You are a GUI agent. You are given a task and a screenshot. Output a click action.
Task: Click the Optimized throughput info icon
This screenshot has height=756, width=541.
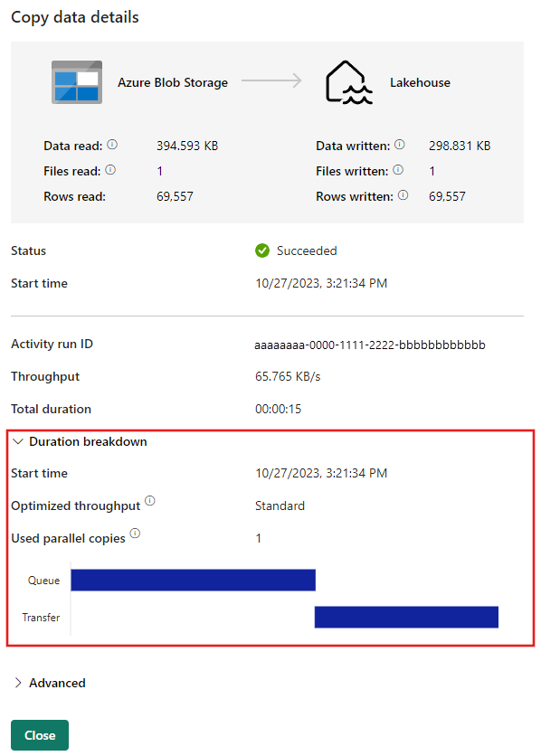(x=150, y=501)
